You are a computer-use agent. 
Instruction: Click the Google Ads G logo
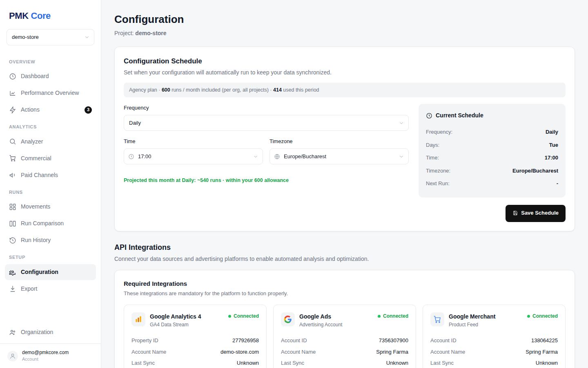(x=288, y=319)
